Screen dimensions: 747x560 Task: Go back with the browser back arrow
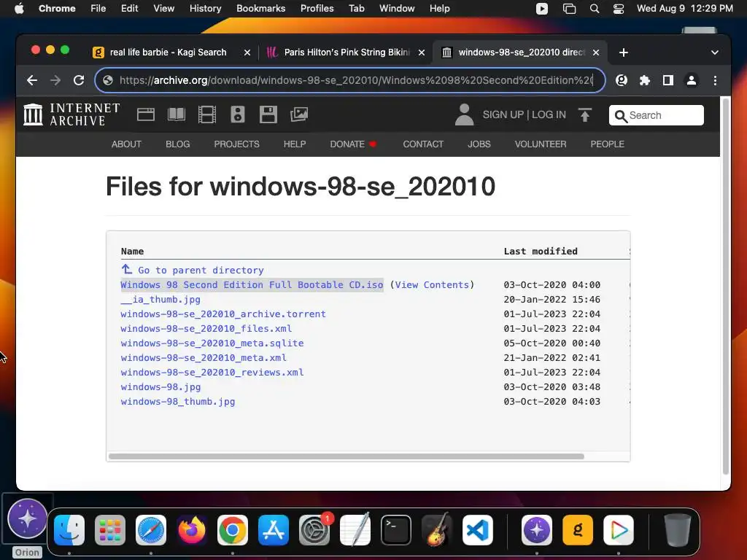pyautogui.click(x=32, y=80)
